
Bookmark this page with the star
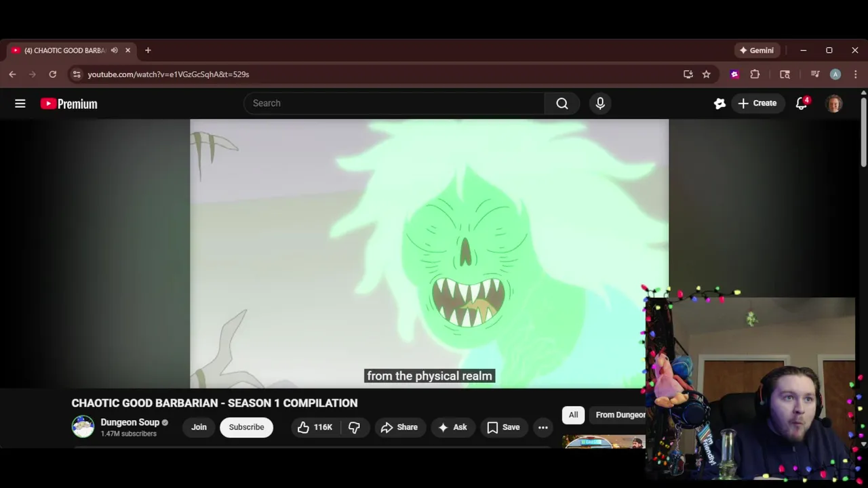pos(707,75)
